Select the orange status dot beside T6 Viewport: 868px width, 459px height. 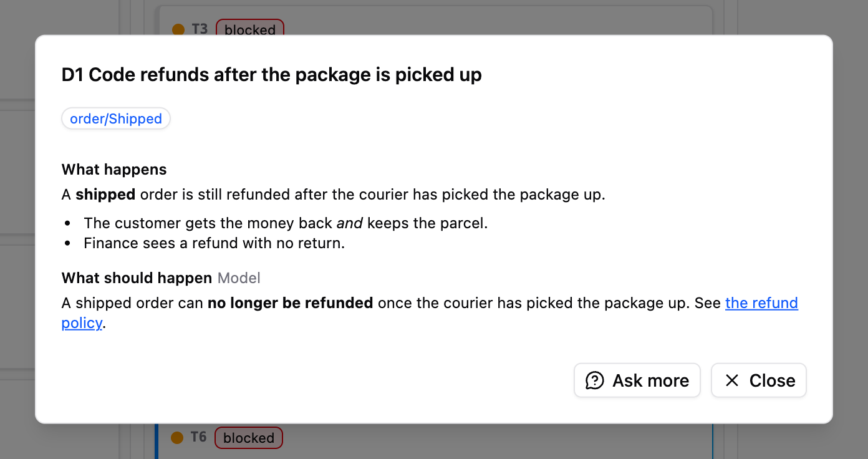click(177, 438)
